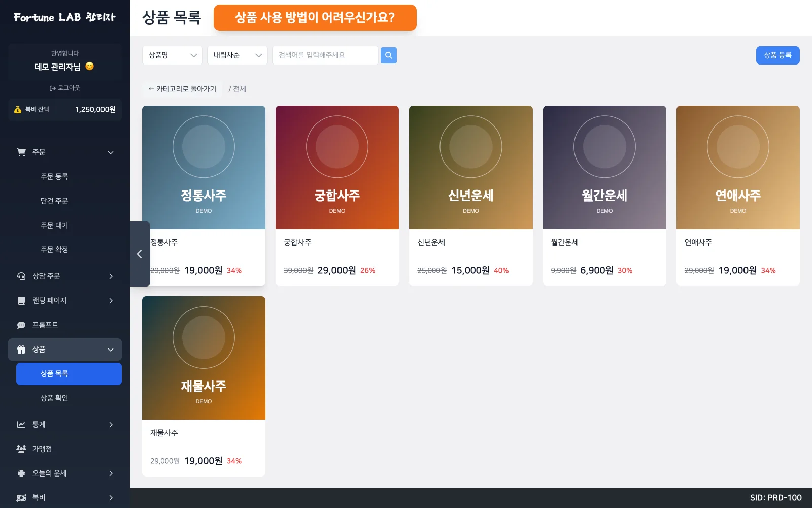The height and width of the screenshot is (508, 812).
Task: Open the 연애사주 product thumbnail
Action: click(x=738, y=167)
